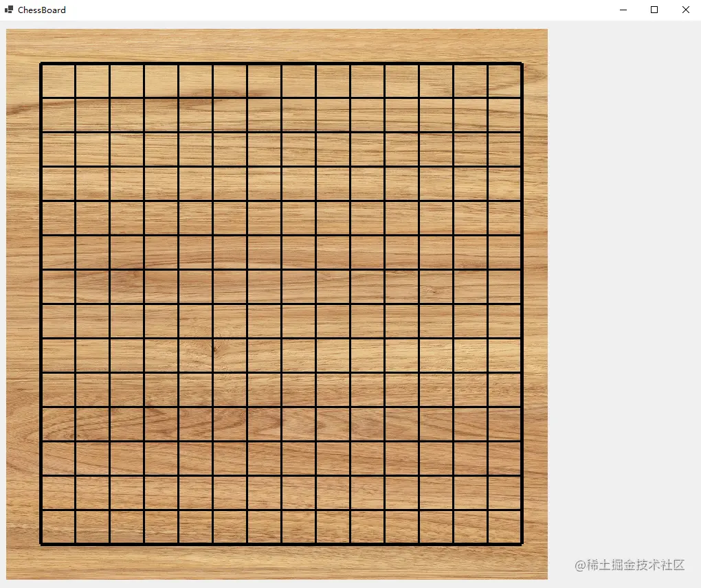Image resolution: width=701 pixels, height=588 pixels.
Task: Click the midpoint of the grid's right edge
Action: [x=522, y=304]
